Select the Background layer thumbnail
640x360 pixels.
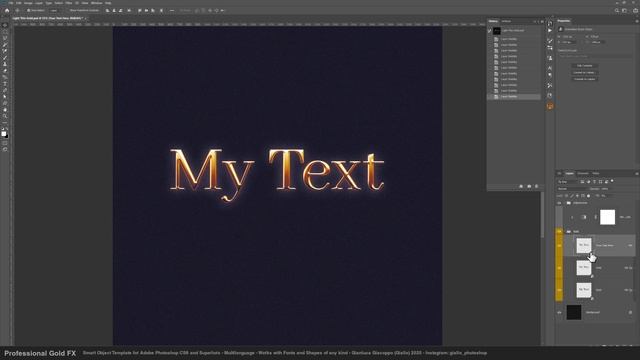pyautogui.click(x=574, y=312)
